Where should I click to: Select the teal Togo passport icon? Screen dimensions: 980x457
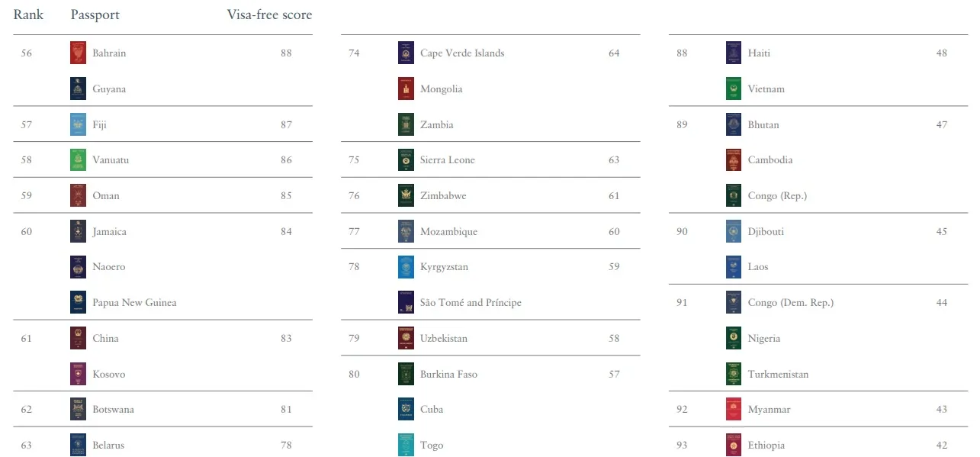point(406,445)
